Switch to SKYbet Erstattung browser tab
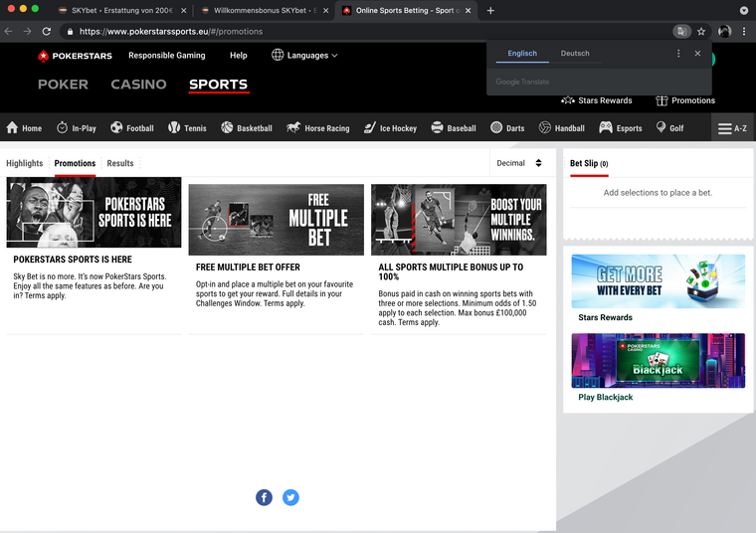 (122, 10)
